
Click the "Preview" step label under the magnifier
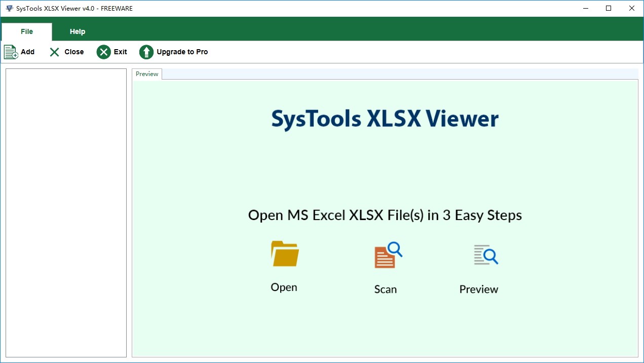coord(479,289)
